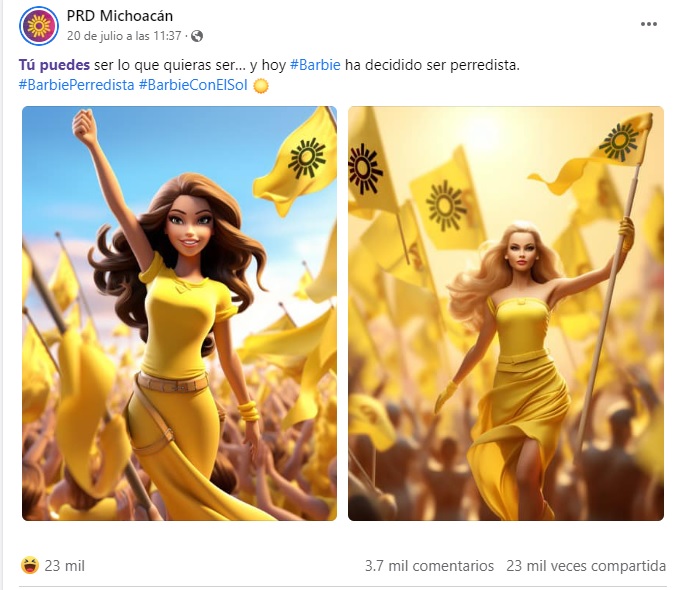Click the public globe audience icon
This screenshot has height=590, width=675.
coord(197,36)
